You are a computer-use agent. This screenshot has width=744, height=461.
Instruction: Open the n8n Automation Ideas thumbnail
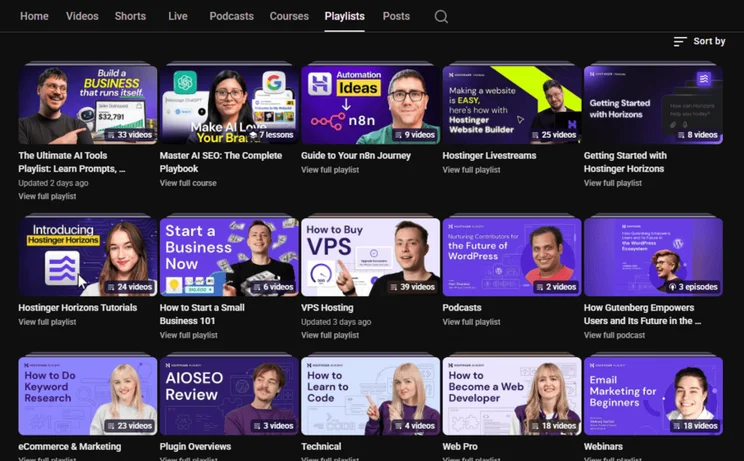point(371,105)
